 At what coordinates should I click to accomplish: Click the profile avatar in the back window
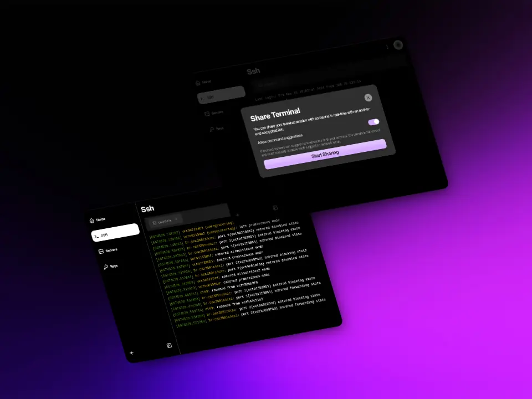[x=398, y=45]
